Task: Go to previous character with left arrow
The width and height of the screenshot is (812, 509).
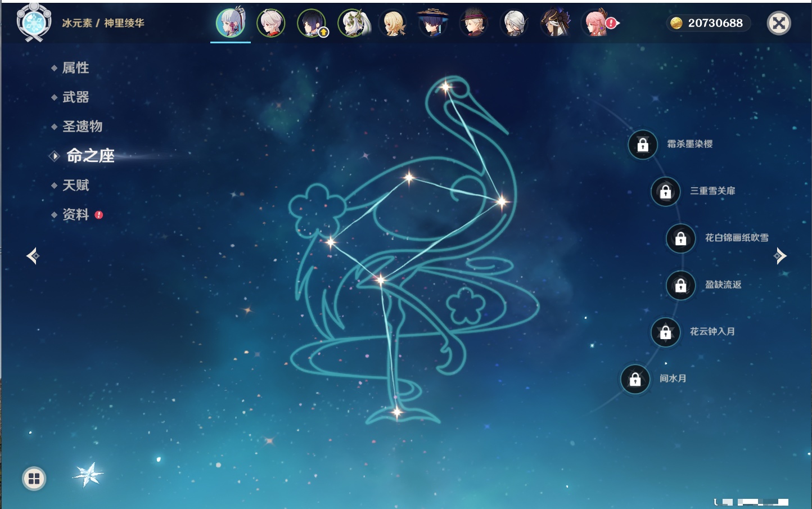Action: pos(33,256)
